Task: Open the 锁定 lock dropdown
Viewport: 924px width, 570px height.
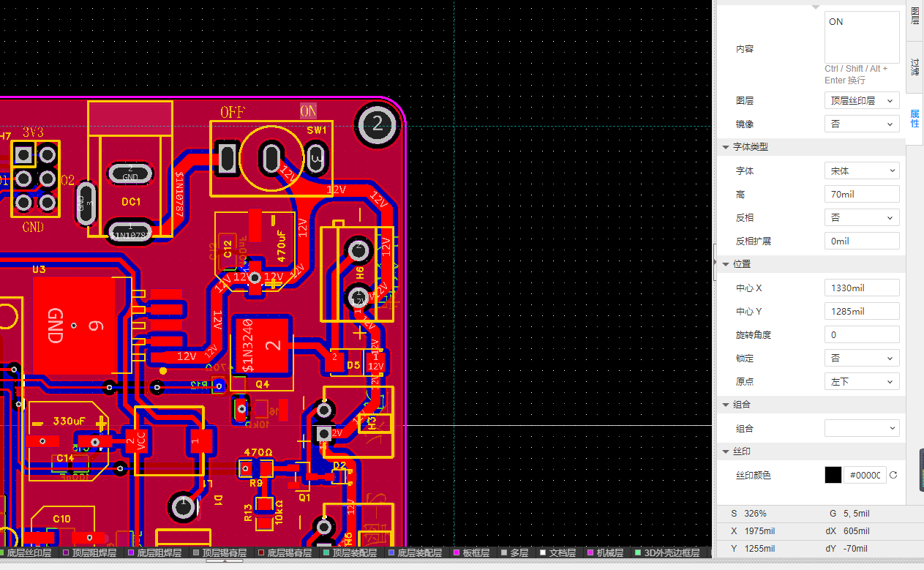Action: tap(861, 358)
